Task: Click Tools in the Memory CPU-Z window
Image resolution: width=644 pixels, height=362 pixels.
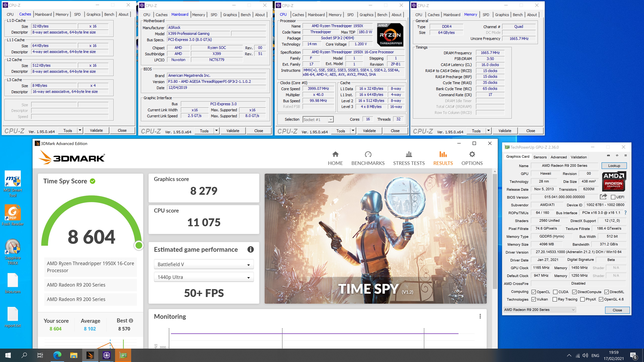Action: click(476, 131)
